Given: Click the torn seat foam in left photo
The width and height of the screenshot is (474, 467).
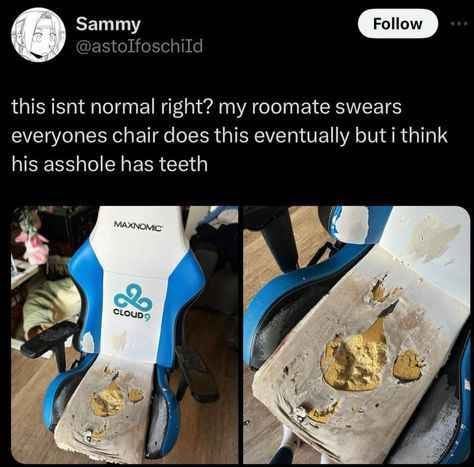Looking at the screenshot, I should [108, 400].
